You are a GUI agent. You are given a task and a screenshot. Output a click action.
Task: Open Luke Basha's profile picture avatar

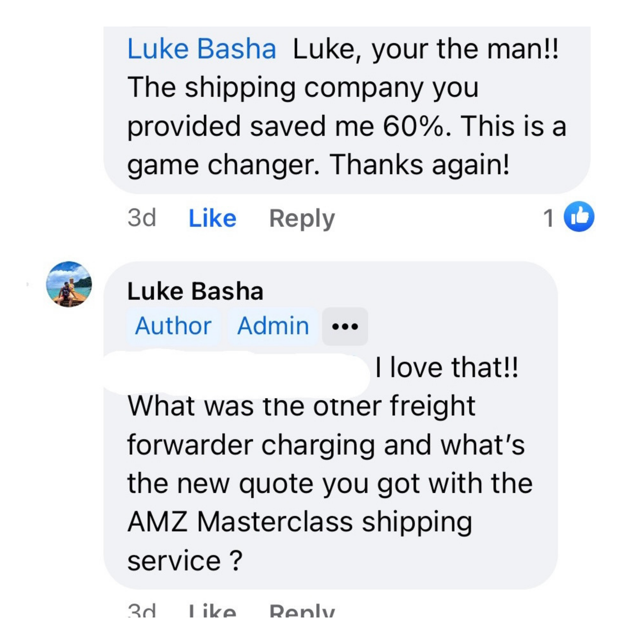coord(69,284)
